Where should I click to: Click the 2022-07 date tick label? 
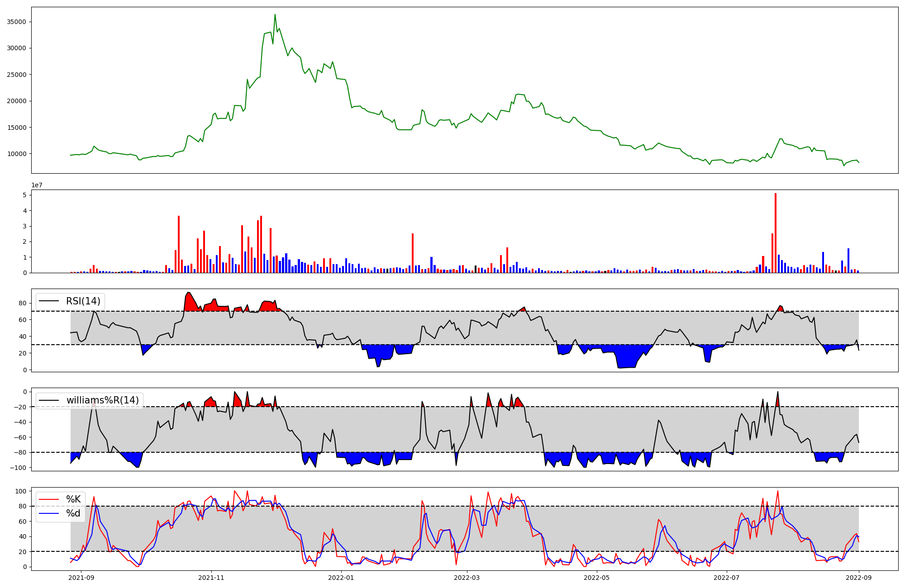(726, 578)
